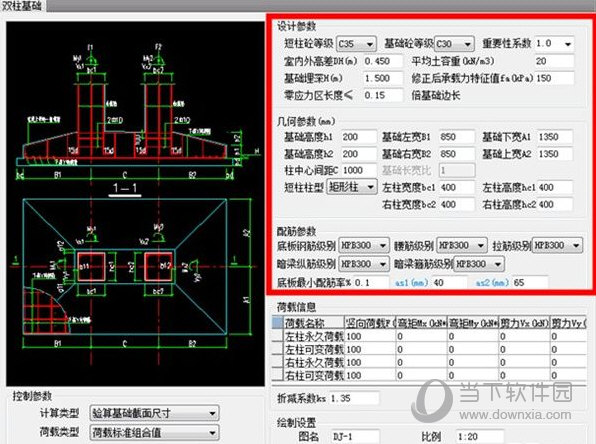Click the 基础上宽A2 field

click(x=555, y=154)
